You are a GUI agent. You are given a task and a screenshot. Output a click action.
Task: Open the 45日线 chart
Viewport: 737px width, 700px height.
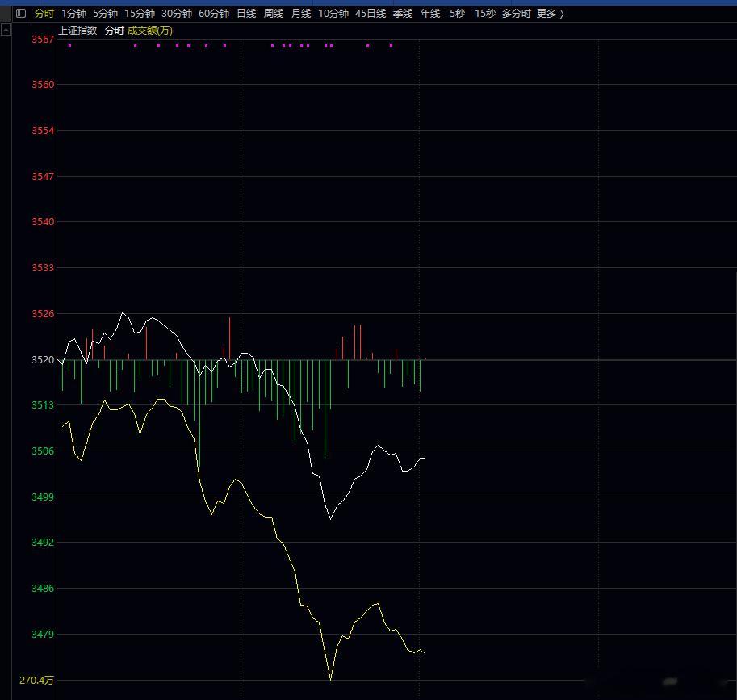[x=371, y=14]
